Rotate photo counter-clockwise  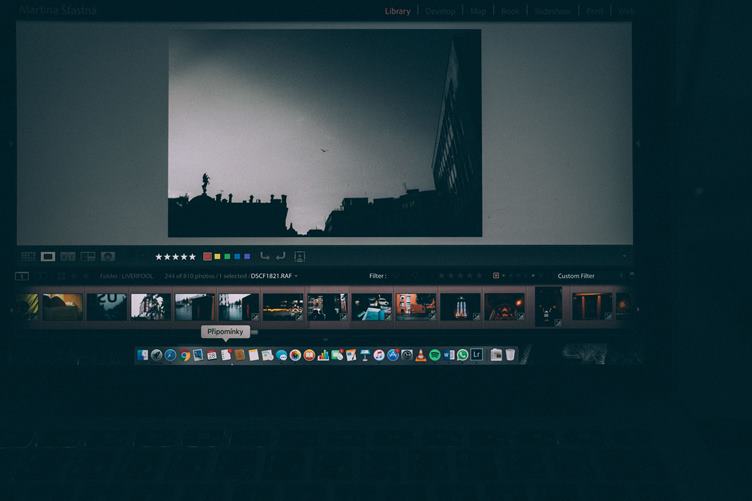pos(264,256)
